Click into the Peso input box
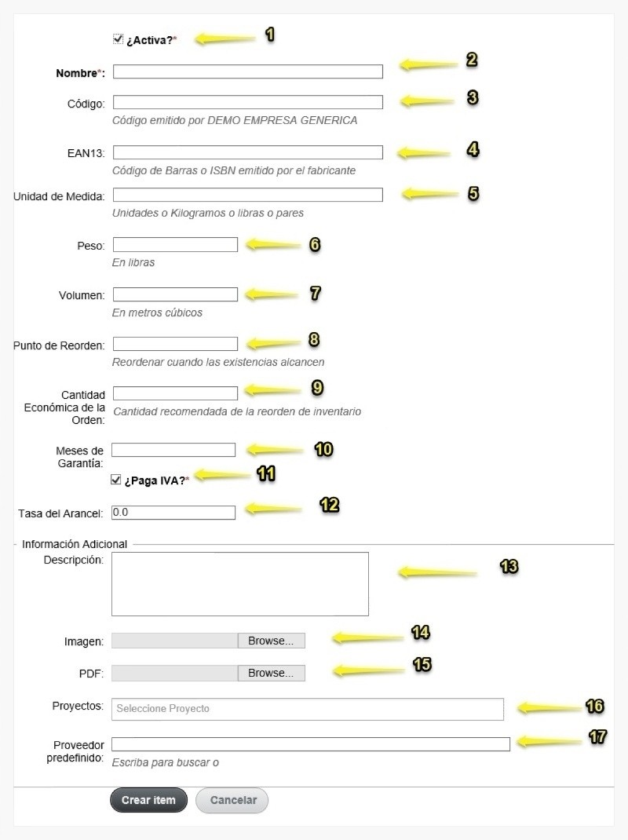628x840 pixels. click(175, 245)
